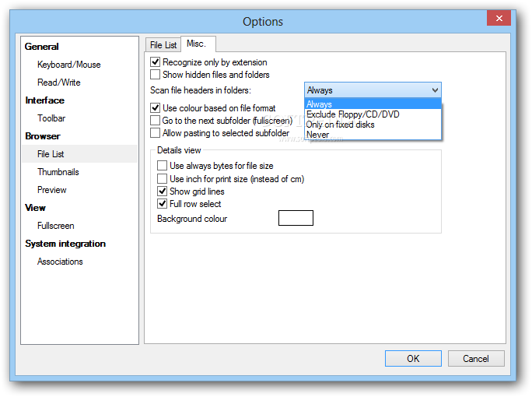This screenshot has height=397, width=532.
Task: Uncheck Full row select
Action: click(163, 204)
